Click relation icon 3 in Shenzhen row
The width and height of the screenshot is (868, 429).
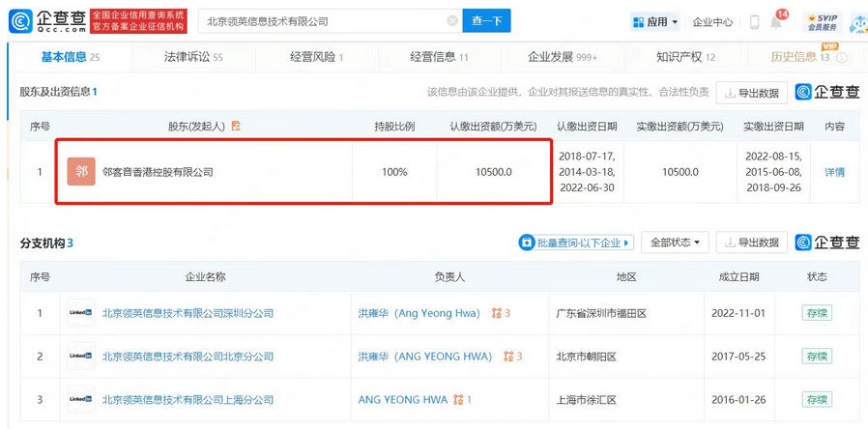501,313
